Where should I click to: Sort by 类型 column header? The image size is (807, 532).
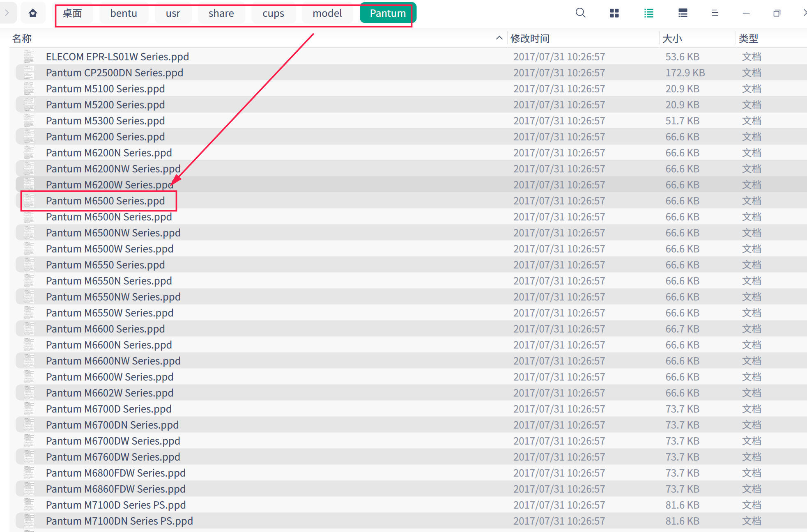(x=749, y=39)
